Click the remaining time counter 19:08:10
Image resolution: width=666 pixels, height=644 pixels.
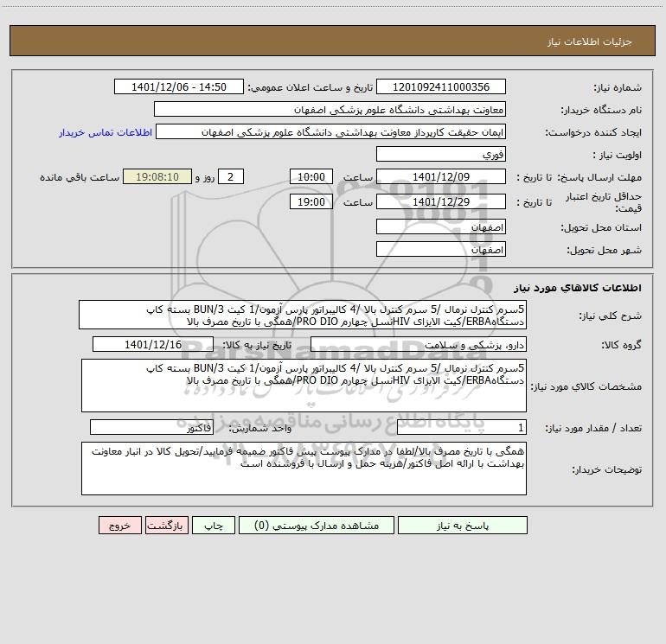point(157,176)
